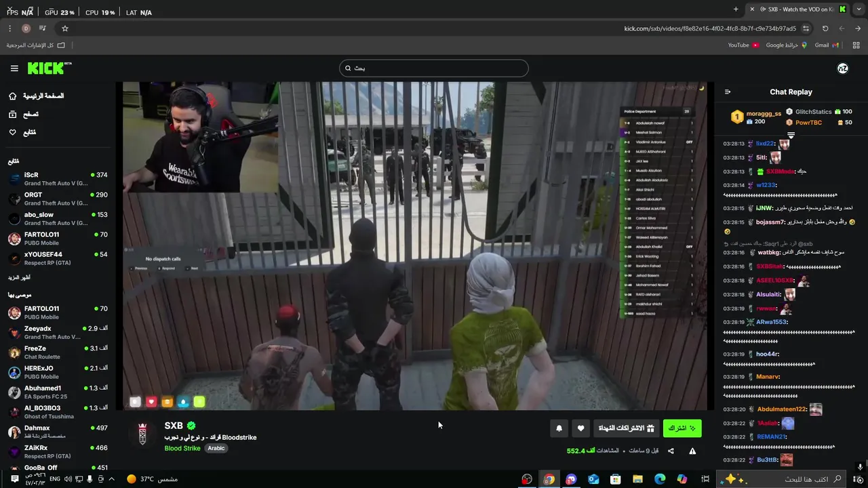The image size is (868, 488).
Task: Open Microsoft Edge from taskbar
Action: point(660,479)
